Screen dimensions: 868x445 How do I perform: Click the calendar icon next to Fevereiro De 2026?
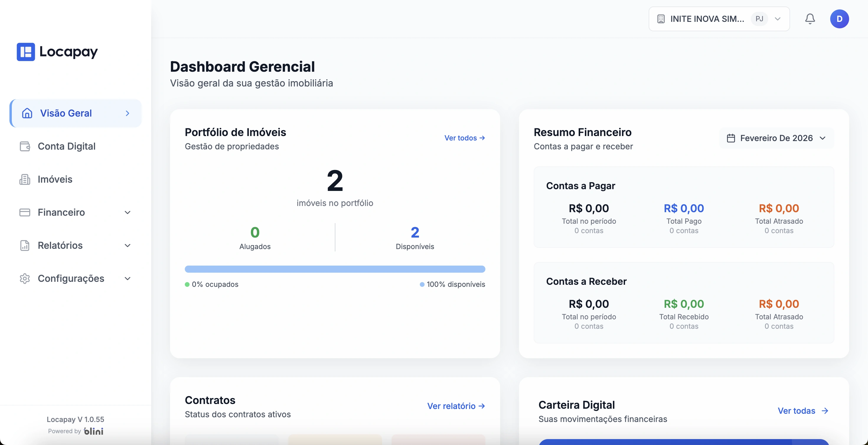point(731,138)
